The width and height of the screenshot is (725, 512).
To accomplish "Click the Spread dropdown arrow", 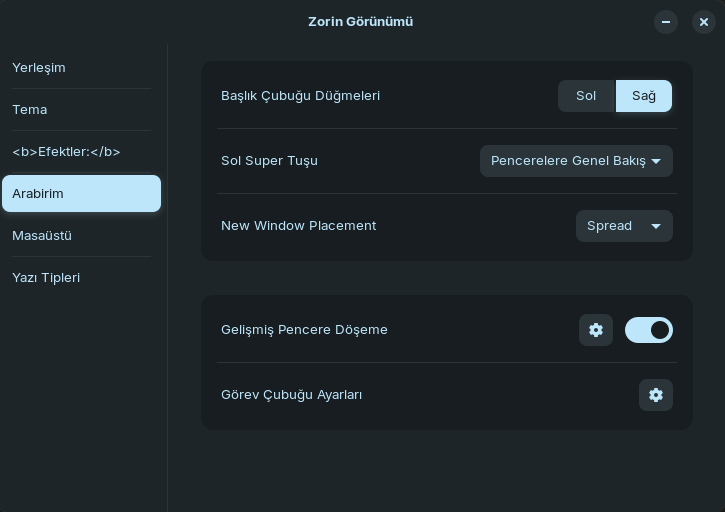I will pos(656,226).
